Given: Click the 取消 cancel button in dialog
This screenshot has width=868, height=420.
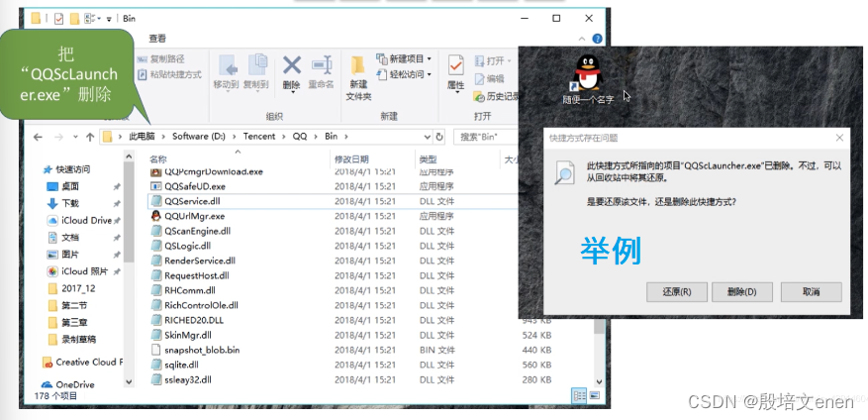Looking at the screenshot, I should (x=811, y=292).
